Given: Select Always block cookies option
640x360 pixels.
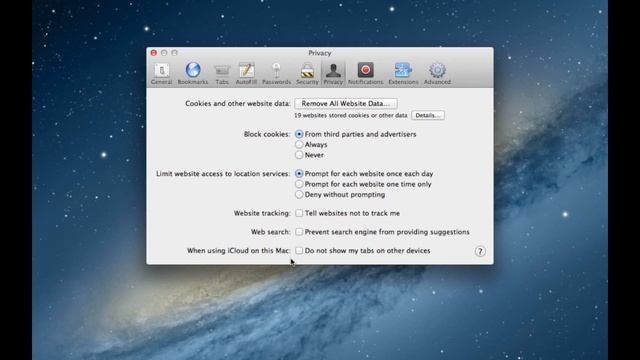Looking at the screenshot, I should pyautogui.click(x=299, y=144).
